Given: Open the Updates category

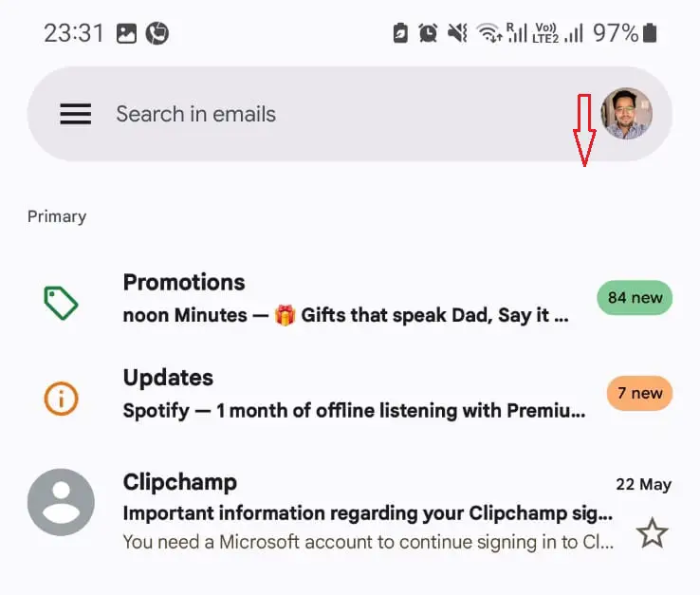Looking at the screenshot, I should 168,378.
